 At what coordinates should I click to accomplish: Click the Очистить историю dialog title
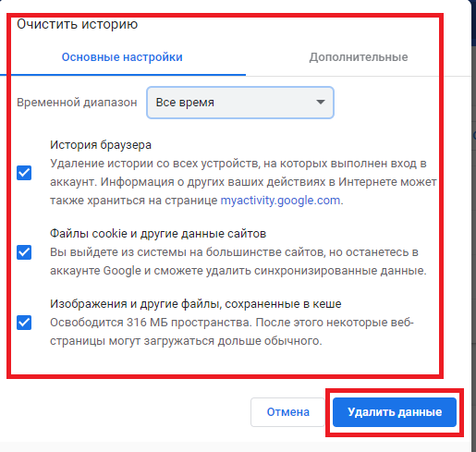click(77, 24)
